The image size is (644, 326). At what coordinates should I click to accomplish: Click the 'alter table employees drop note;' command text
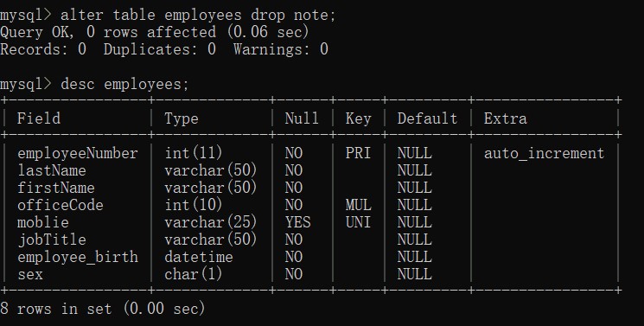point(198,16)
